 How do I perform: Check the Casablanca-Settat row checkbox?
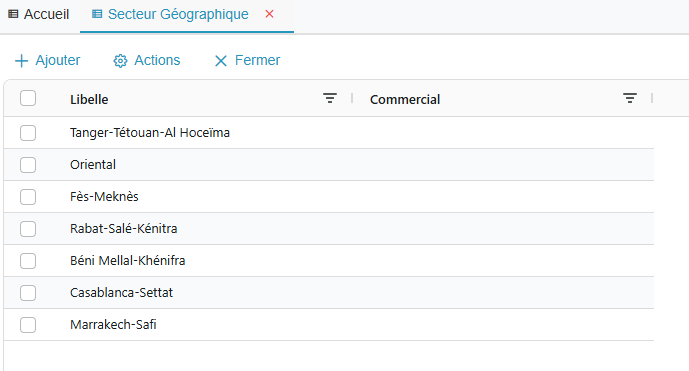point(28,293)
